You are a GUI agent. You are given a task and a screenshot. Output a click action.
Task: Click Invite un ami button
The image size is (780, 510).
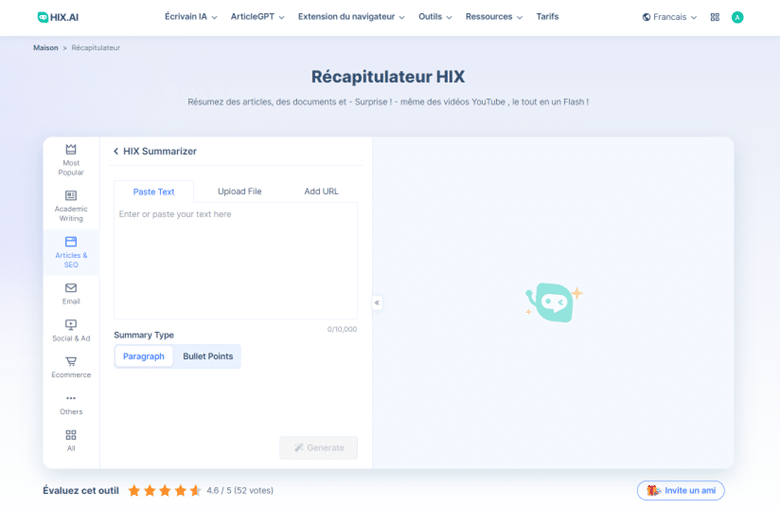[681, 491]
